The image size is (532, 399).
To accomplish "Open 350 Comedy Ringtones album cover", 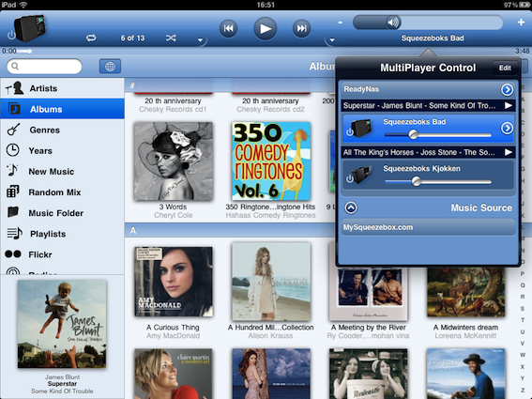I will pyautogui.click(x=271, y=161).
